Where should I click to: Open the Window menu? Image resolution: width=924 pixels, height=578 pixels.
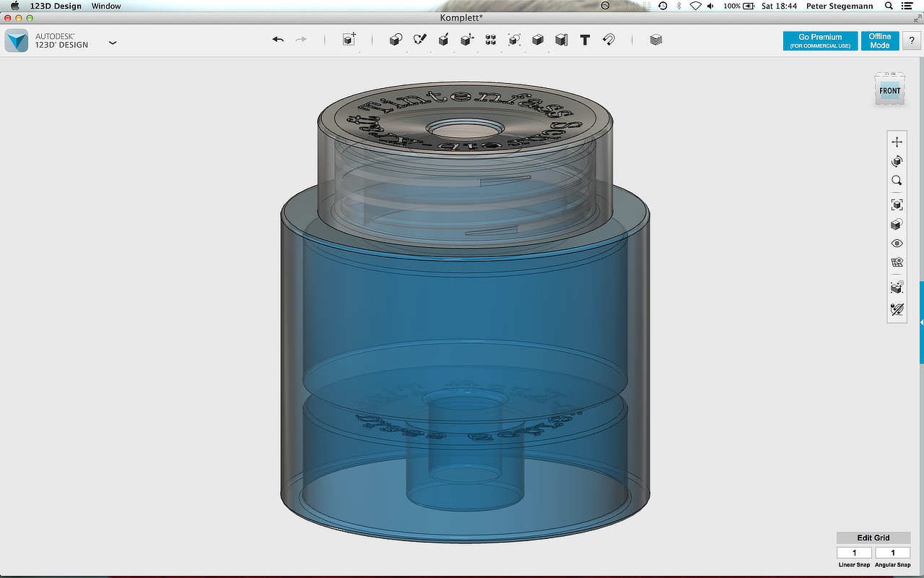pyautogui.click(x=106, y=6)
